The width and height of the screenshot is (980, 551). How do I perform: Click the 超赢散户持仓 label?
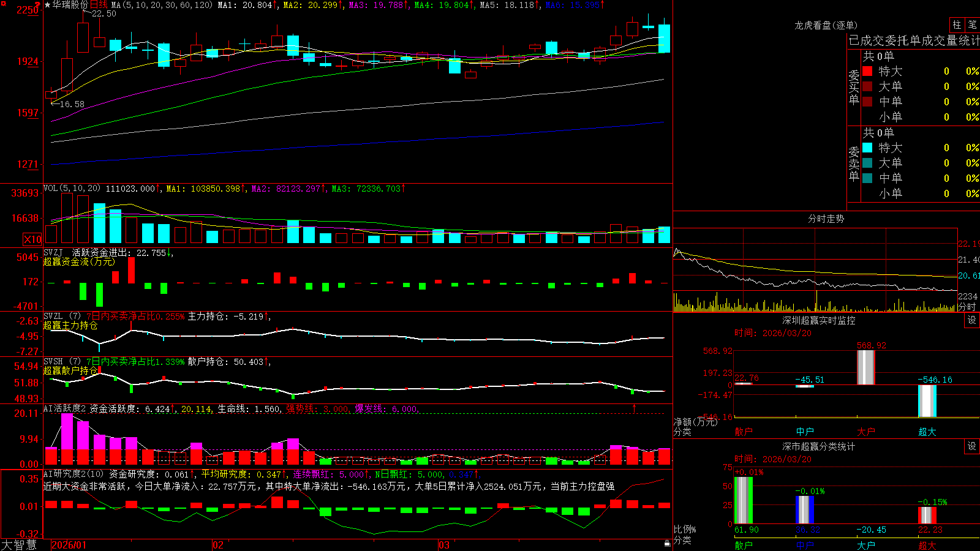70,370
